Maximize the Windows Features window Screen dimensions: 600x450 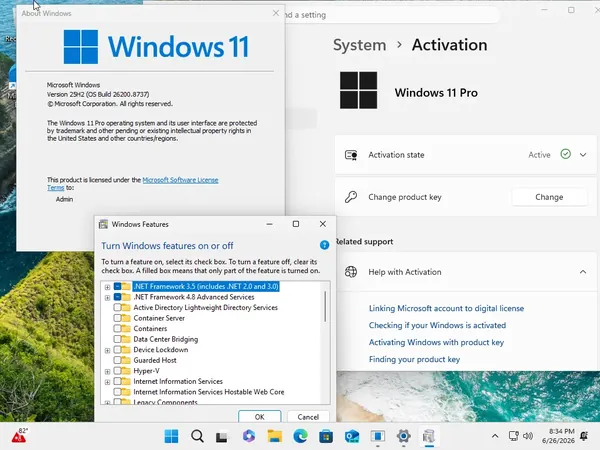pos(296,224)
